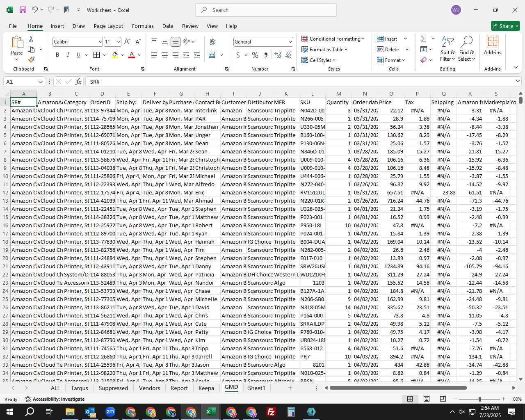Expand the formula bar chevron
The height and width of the screenshot is (420, 525).
pyautogui.click(x=518, y=81)
